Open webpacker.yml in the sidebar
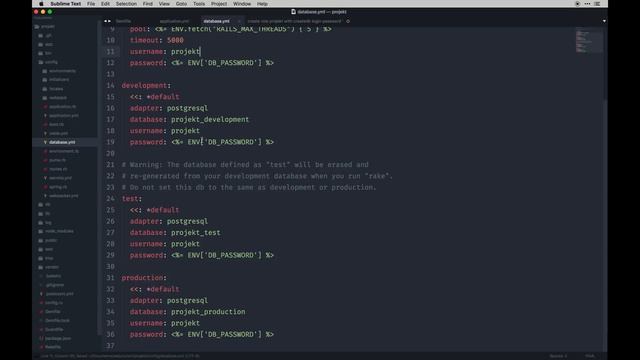 click(61, 196)
